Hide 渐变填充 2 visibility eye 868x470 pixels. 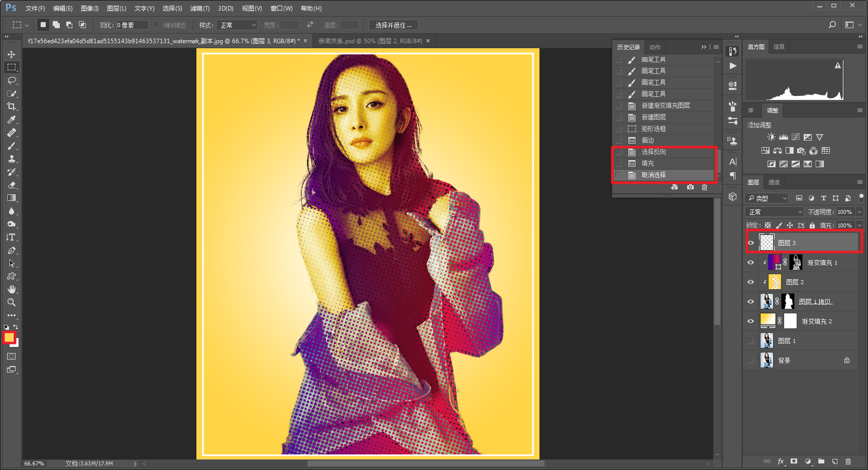tap(751, 321)
